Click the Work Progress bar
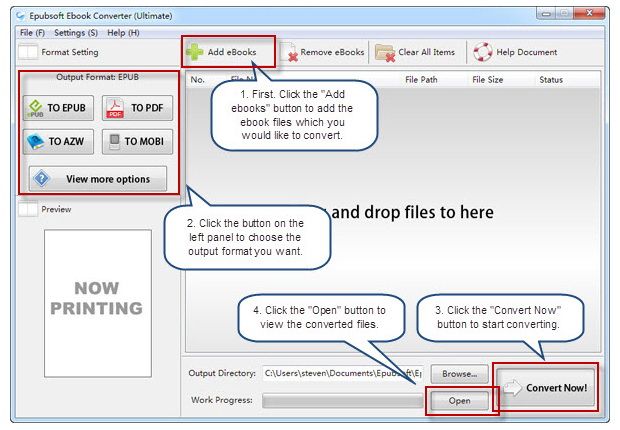The image size is (620, 430). pos(342,400)
